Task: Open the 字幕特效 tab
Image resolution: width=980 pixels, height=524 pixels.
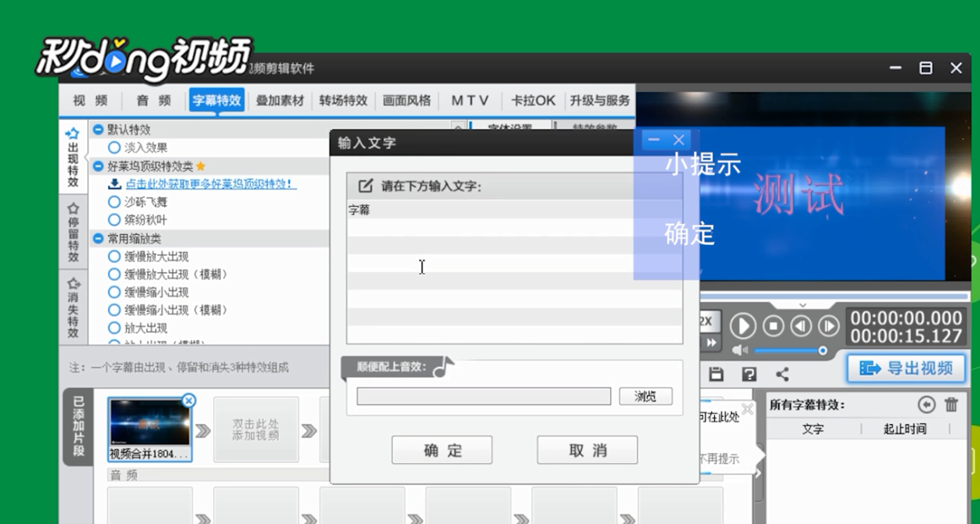Action: (x=216, y=100)
